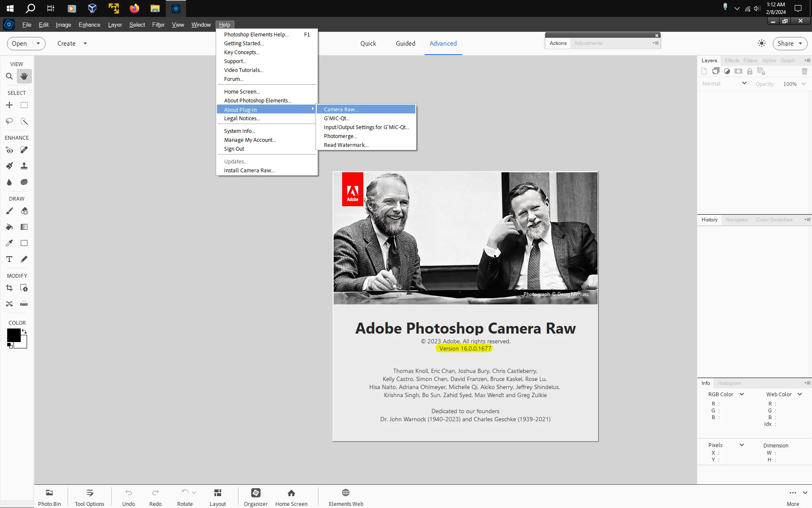Toggle the Tool Options panel
Viewport: 812px width, 508px height.
tap(89, 497)
